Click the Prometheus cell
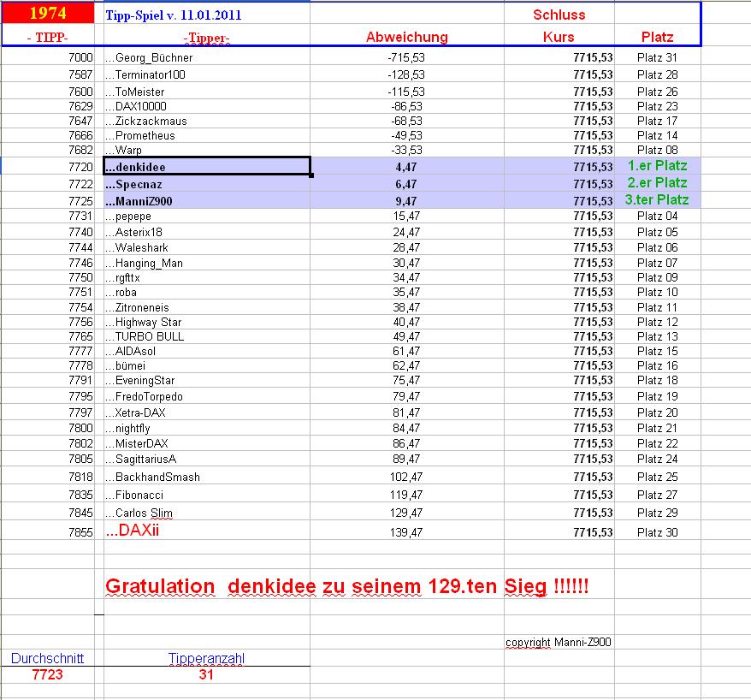Screen dimensions: 751x700 click(x=207, y=135)
